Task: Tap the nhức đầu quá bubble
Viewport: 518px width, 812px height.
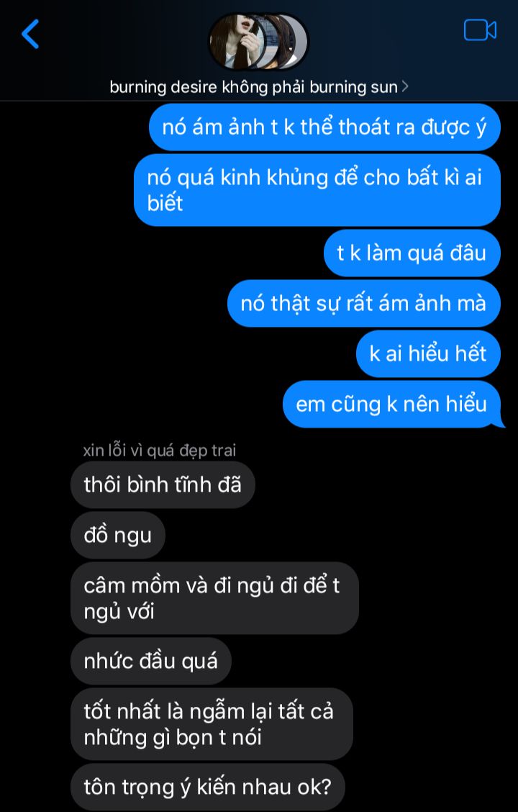Action: tap(150, 662)
